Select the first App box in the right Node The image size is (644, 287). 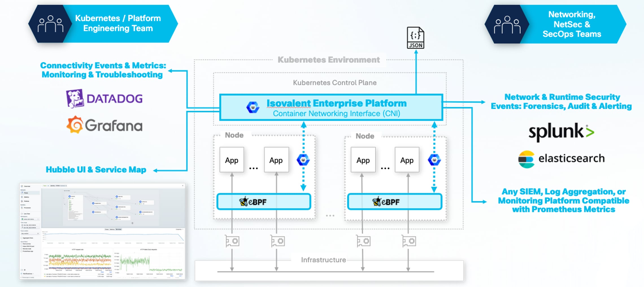(x=363, y=160)
